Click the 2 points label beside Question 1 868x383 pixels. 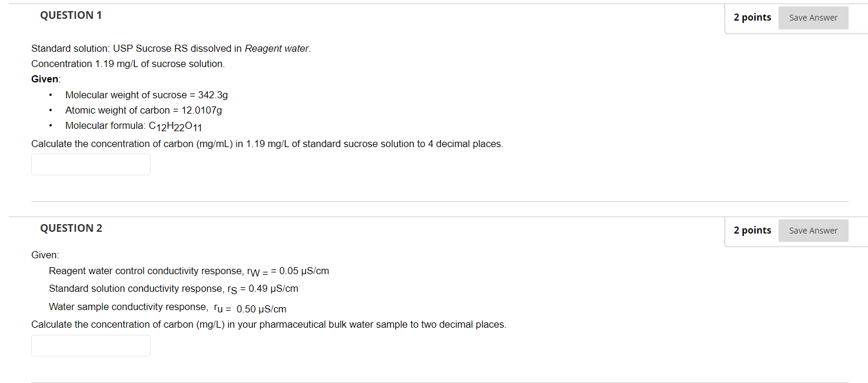tap(752, 17)
